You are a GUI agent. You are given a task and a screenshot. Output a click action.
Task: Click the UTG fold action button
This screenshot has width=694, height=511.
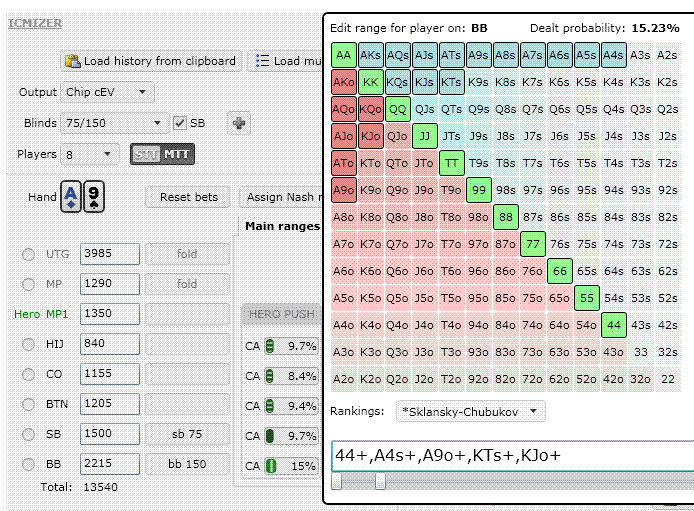tap(187, 254)
